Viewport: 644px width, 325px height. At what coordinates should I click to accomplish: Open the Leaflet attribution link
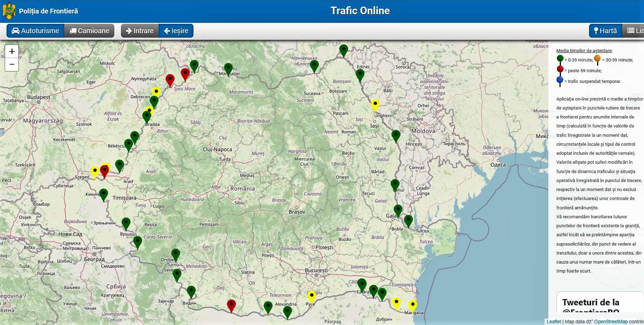coord(553,322)
